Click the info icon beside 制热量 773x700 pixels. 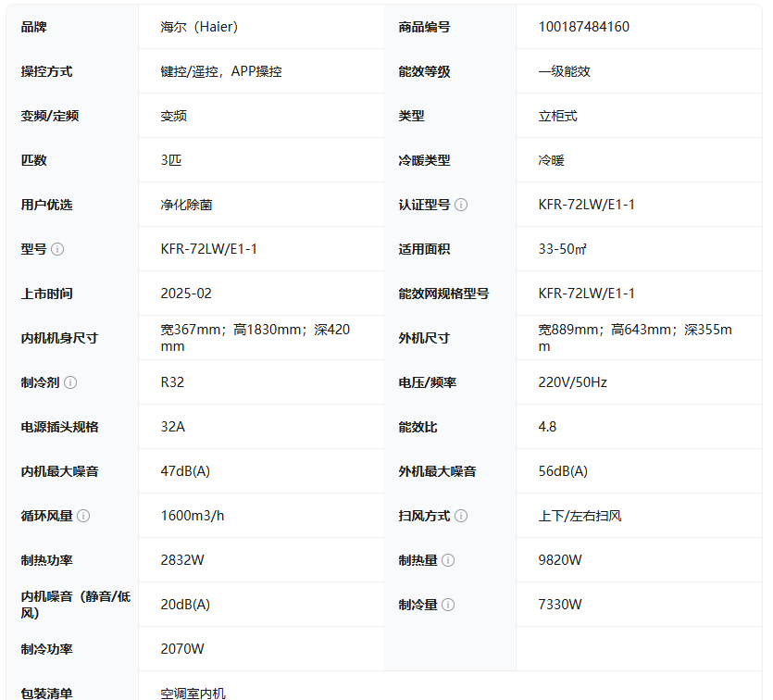click(448, 560)
